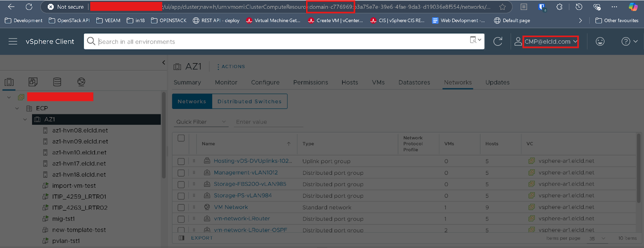
Task: Open the browser three-dot settings menu
Action: [x=614, y=7]
